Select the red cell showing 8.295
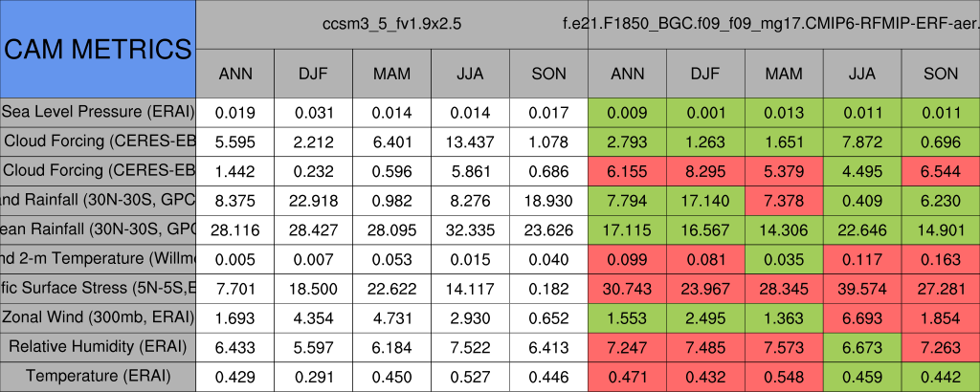 (705, 170)
